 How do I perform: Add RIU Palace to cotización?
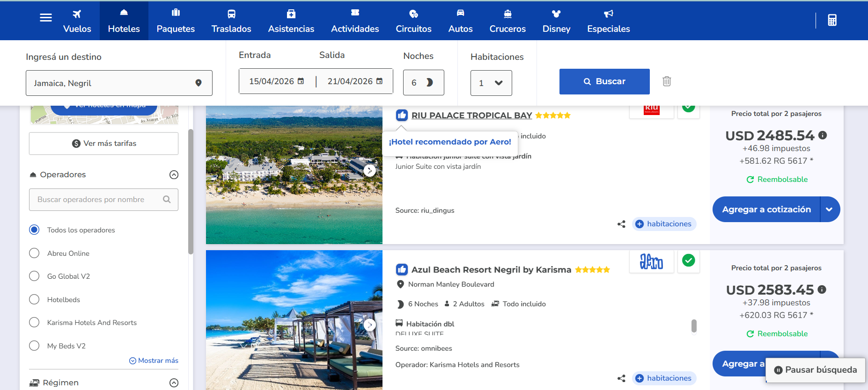[x=766, y=209]
